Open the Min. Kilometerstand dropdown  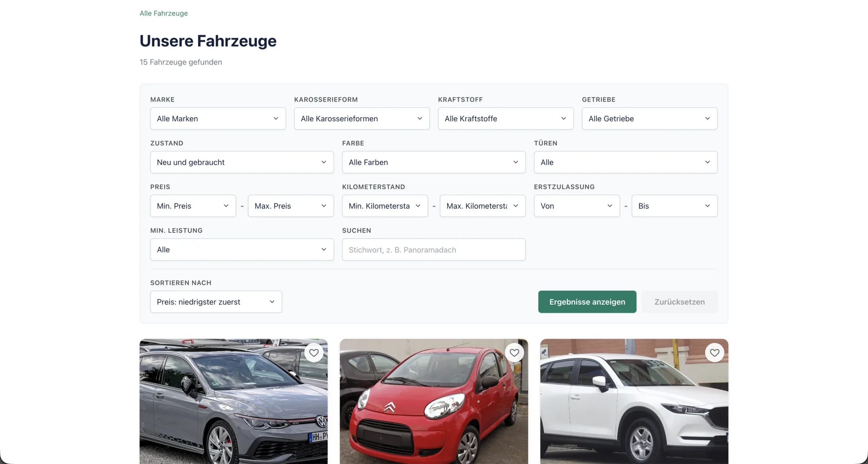(385, 206)
